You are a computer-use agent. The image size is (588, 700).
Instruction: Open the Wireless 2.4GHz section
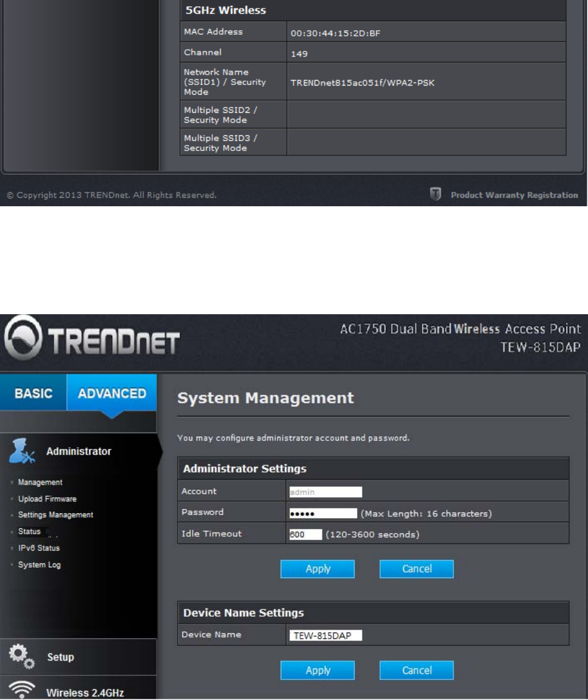pyautogui.click(x=85, y=693)
